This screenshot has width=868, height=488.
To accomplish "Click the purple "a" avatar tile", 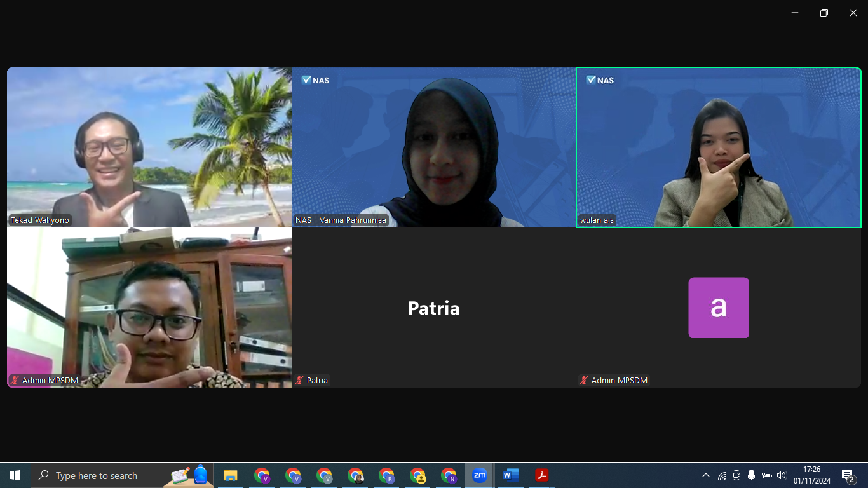I will click(718, 308).
